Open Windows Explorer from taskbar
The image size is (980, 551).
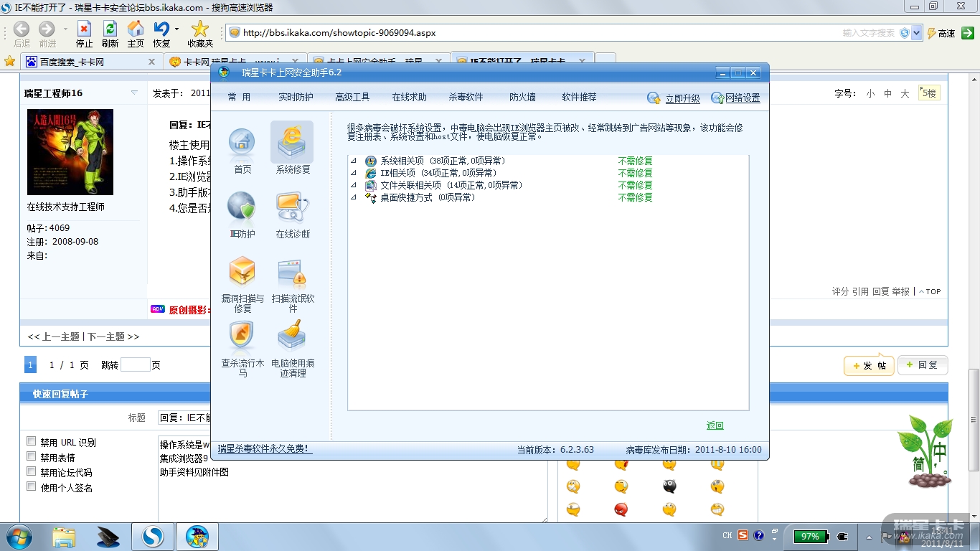pyautogui.click(x=64, y=537)
